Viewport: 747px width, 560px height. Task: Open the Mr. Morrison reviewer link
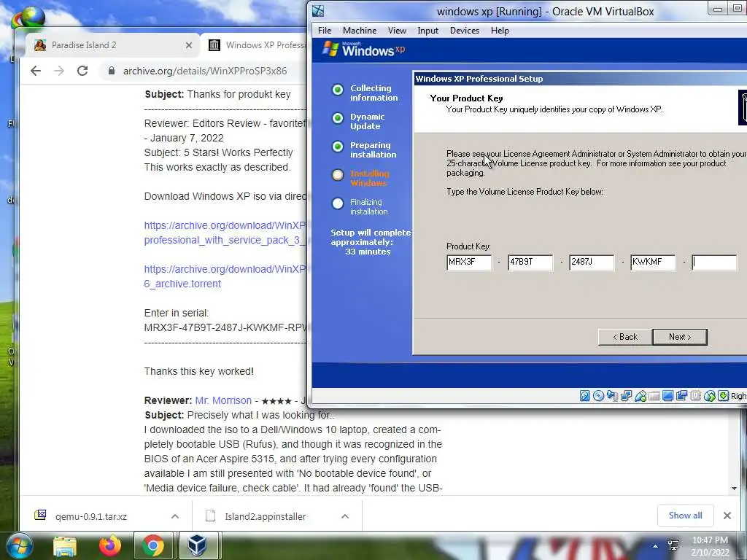pyautogui.click(x=223, y=400)
